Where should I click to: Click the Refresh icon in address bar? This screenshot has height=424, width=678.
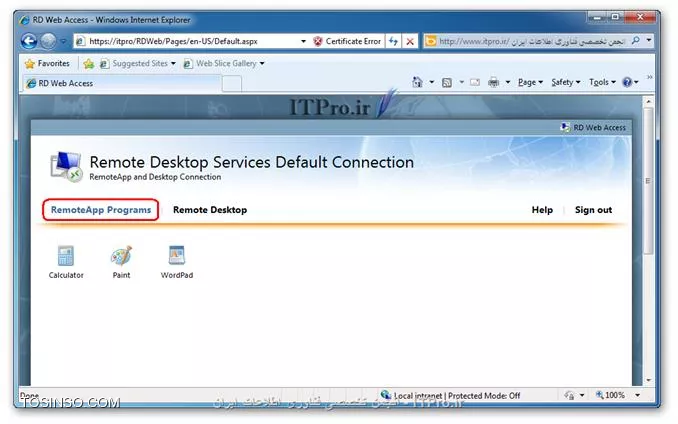pos(393,41)
